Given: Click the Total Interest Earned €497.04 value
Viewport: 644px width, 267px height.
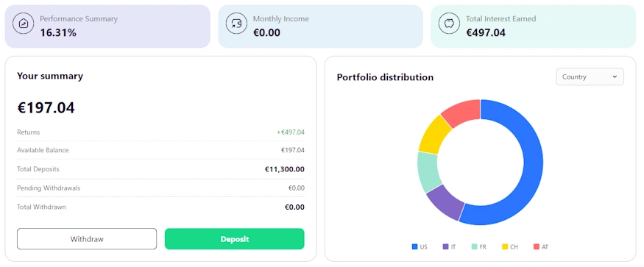Looking at the screenshot, I should (486, 33).
